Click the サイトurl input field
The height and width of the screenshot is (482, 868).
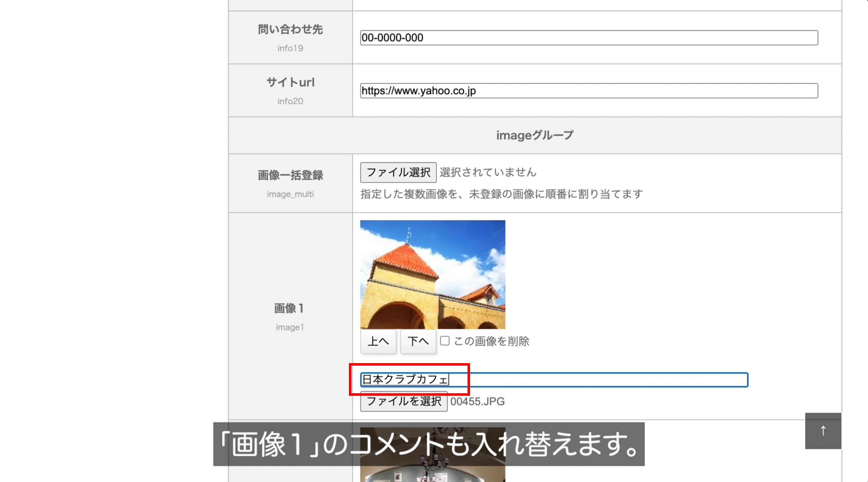589,91
